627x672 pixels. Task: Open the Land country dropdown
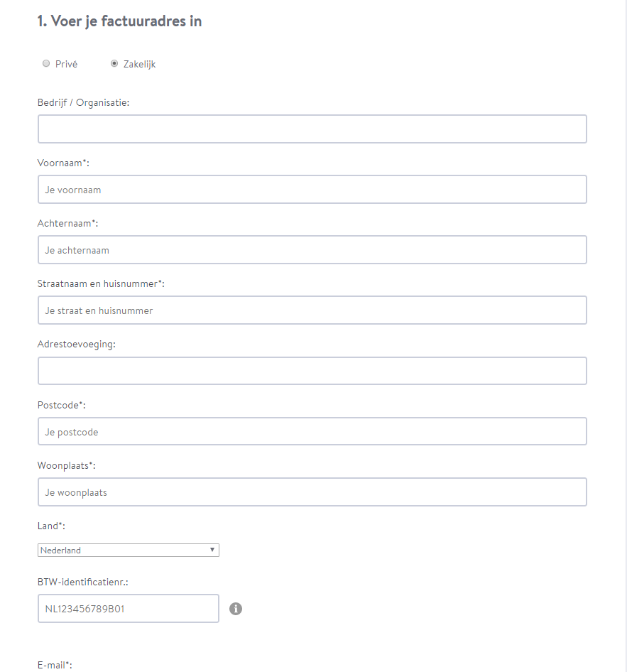pyautogui.click(x=129, y=551)
